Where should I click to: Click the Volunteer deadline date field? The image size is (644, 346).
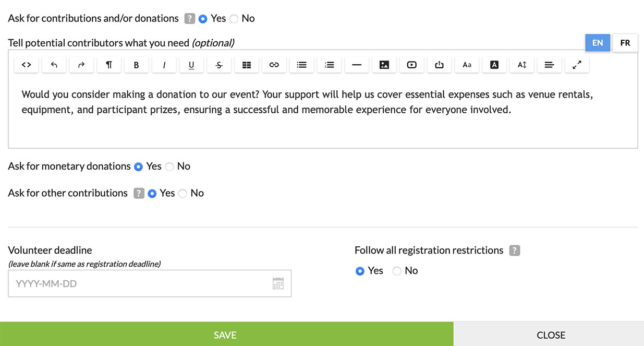(141, 284)
